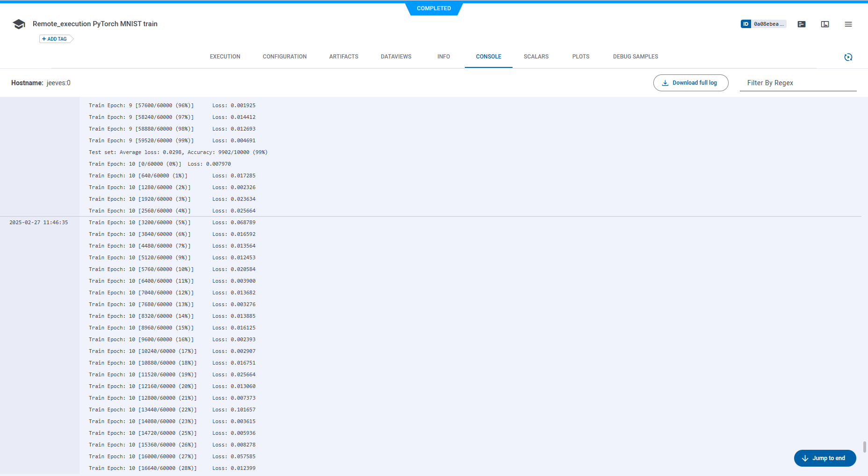Click the experiment type graduation-cap icon
This screenshot has height=476, width=868.
coord(19,24)
